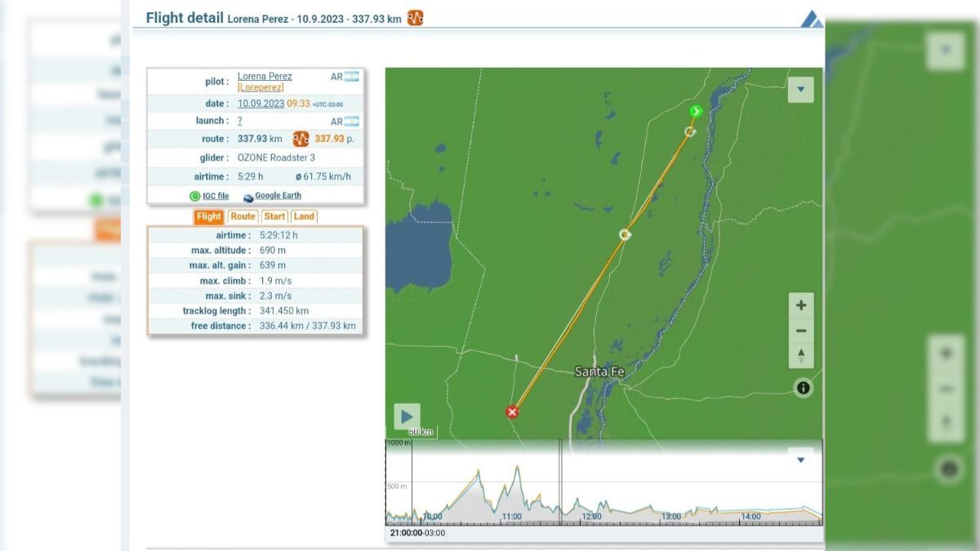Open pilot profile of Lorena Perez

tap(263, 76)
